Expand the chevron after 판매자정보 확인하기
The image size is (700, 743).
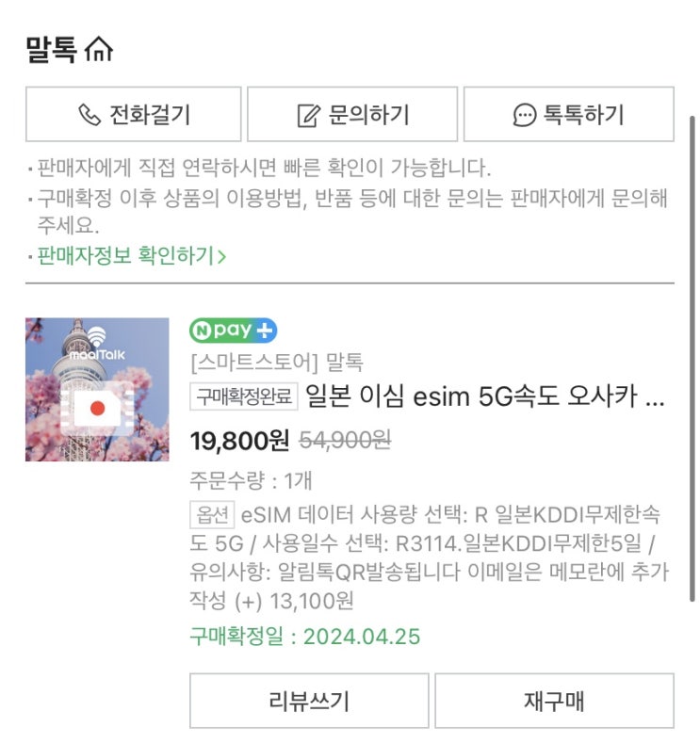(x=221, y=256)
